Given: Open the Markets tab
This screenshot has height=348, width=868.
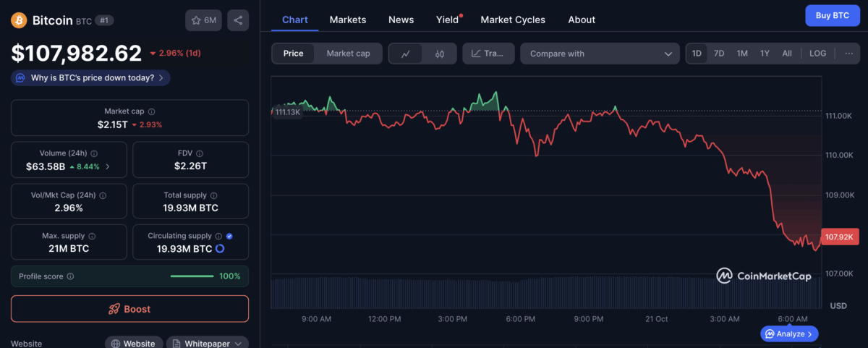Looking at the screenshot, I should tap(348, 20).
